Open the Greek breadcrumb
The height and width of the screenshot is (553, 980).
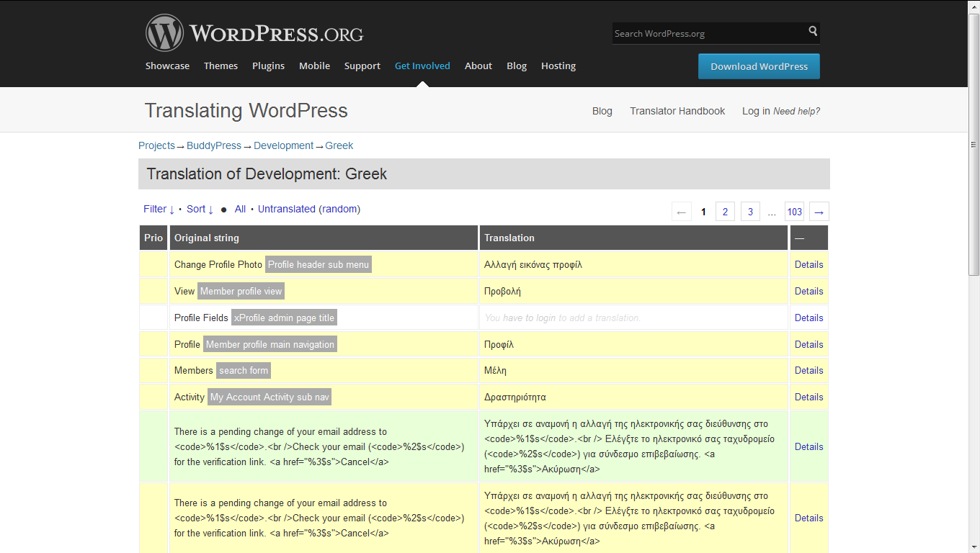[339, 145]
